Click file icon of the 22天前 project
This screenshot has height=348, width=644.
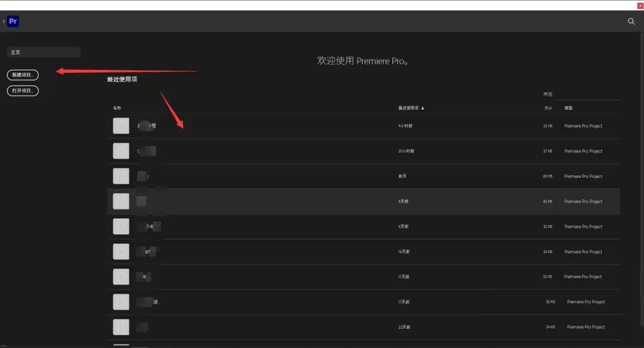point(121,327)
